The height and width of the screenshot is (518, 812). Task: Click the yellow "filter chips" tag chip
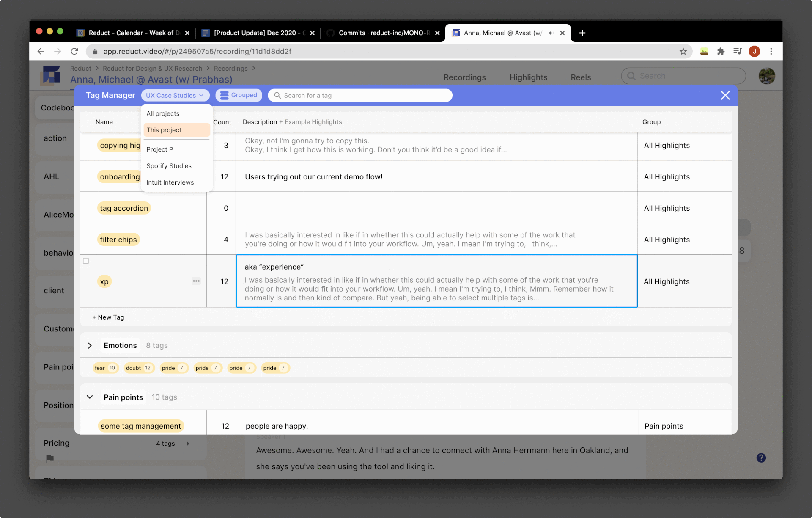click(118, 240)
